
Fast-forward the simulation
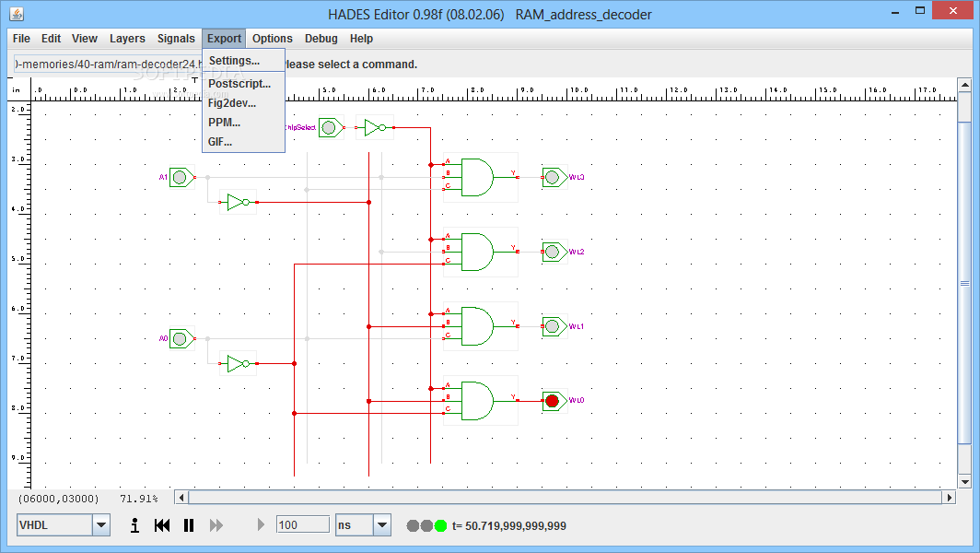coord(216,525)
